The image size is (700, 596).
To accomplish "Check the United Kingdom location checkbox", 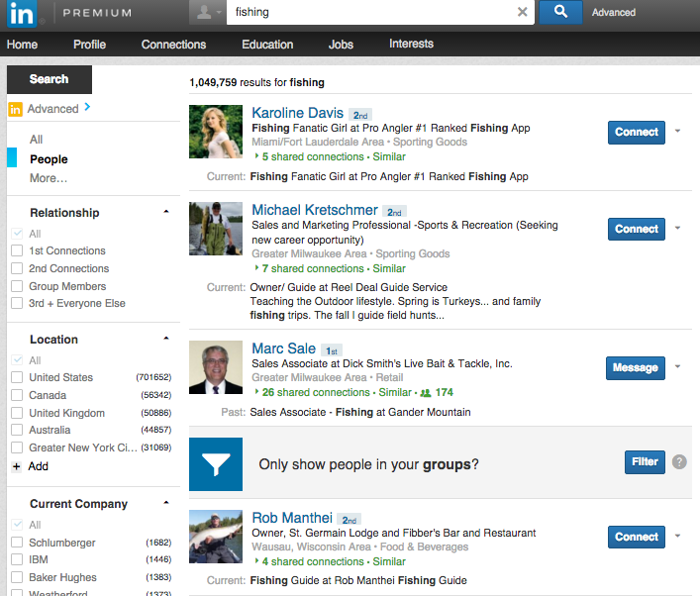I will pos(17,413).
